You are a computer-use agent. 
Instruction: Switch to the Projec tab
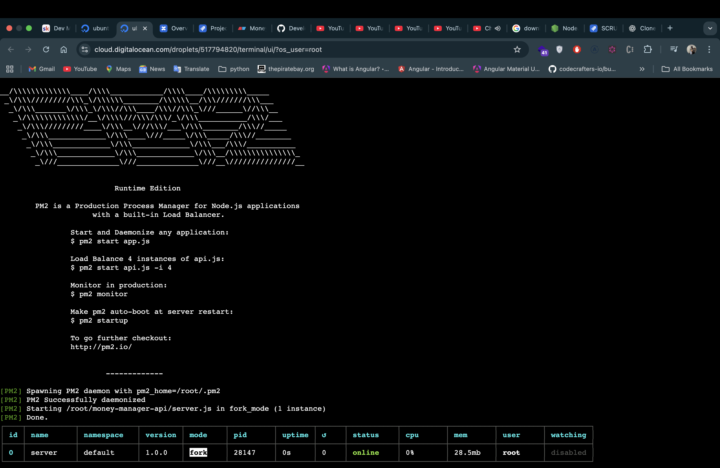point(213,28)
